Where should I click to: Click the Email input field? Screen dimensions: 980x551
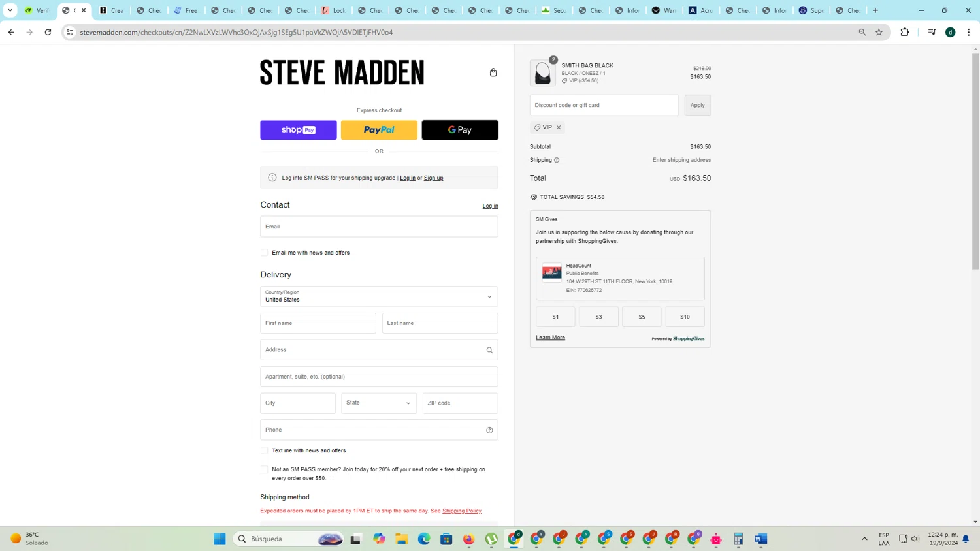coord(379,227)
